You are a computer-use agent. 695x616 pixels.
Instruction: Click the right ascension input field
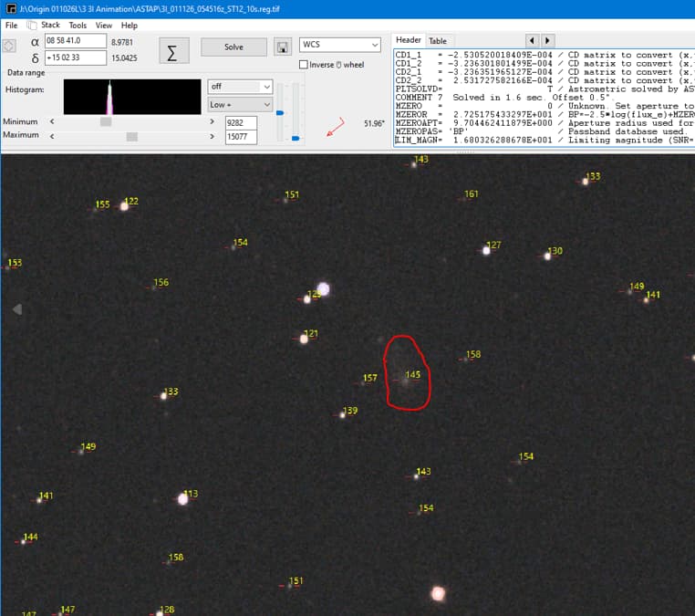click(x=75, y=41)
